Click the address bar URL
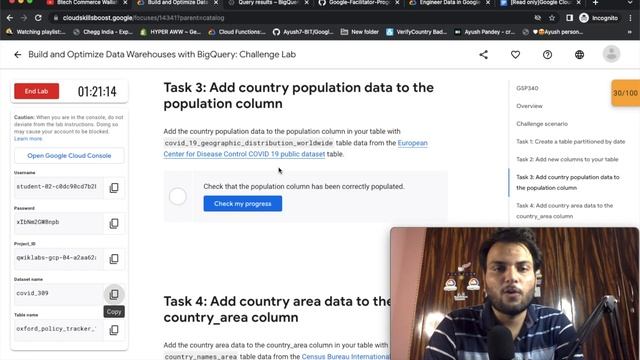 click(143, 18)
